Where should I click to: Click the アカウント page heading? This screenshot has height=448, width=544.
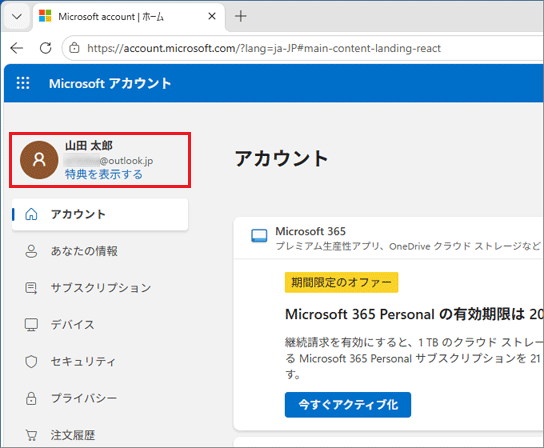point(281,159)
